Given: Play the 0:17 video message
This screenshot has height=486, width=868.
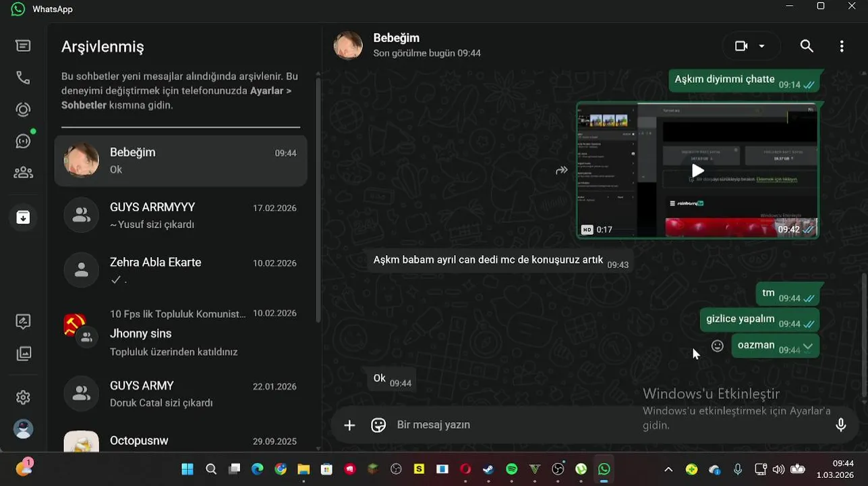Looking at the screenshot, I should tap(698, 170).
